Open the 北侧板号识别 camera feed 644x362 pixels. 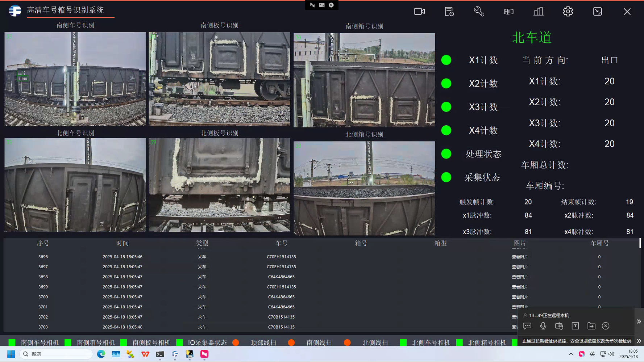219,185
